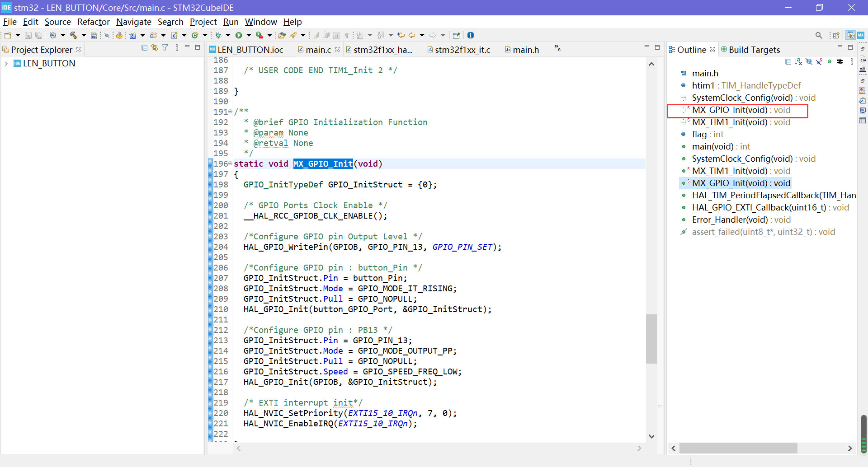Click the green Run play icon
Screen dimensions: 868x467
point(239,35)
